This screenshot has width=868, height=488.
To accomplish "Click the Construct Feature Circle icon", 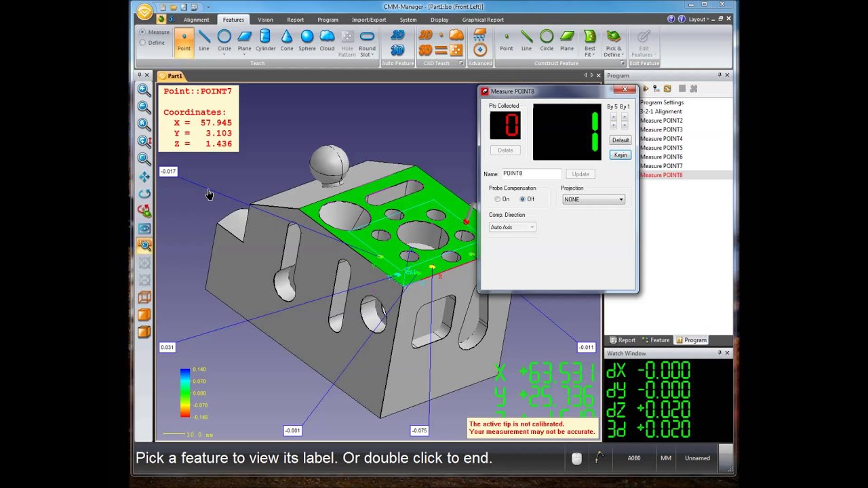I will tap(547, 41).
